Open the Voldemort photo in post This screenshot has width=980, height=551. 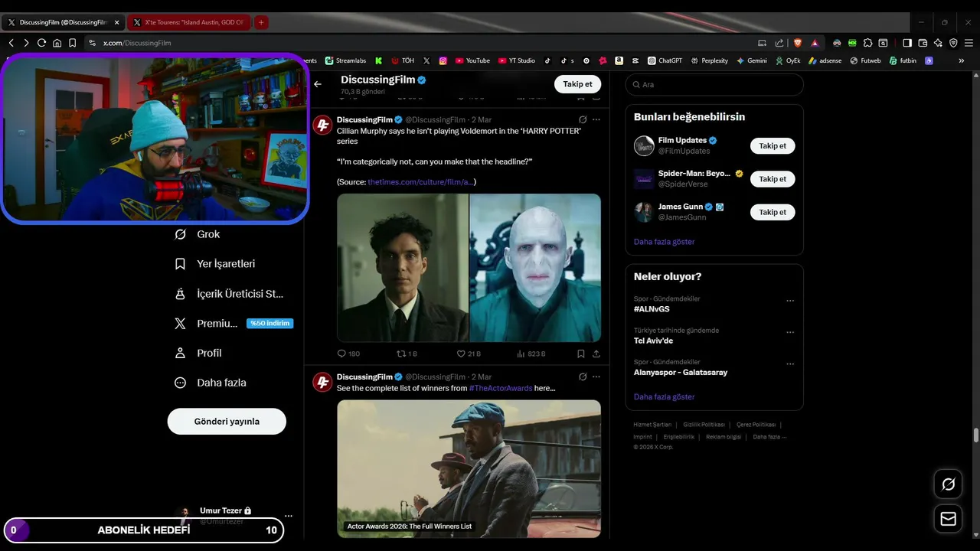pyautogui.click(x=535, y=268)
